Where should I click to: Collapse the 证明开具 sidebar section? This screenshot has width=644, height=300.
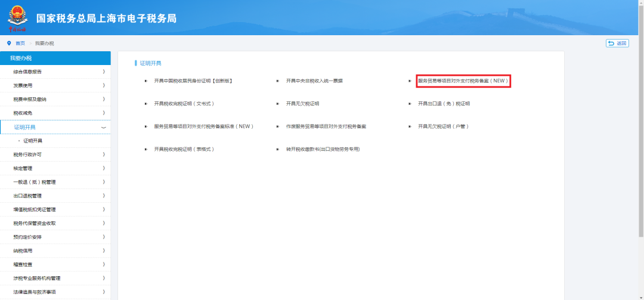55,128
